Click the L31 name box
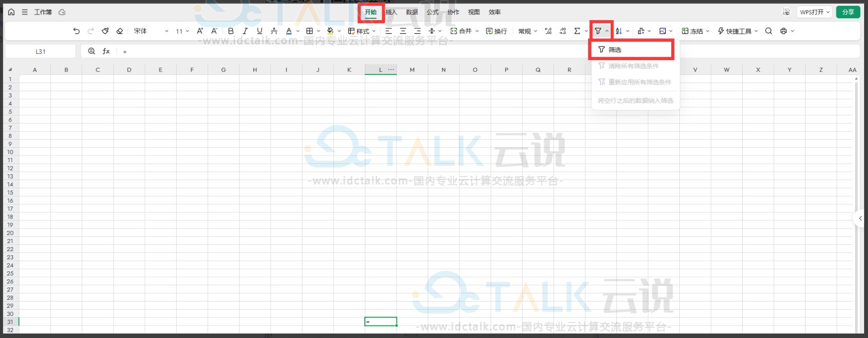This screenshot has height=338, width=868. click(x=40, y=51)
